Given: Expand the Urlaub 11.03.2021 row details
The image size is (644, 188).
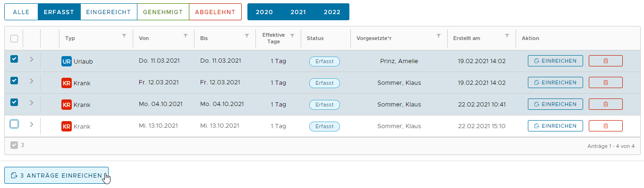Looking at the screenshot, I should (x=32, y=59).
